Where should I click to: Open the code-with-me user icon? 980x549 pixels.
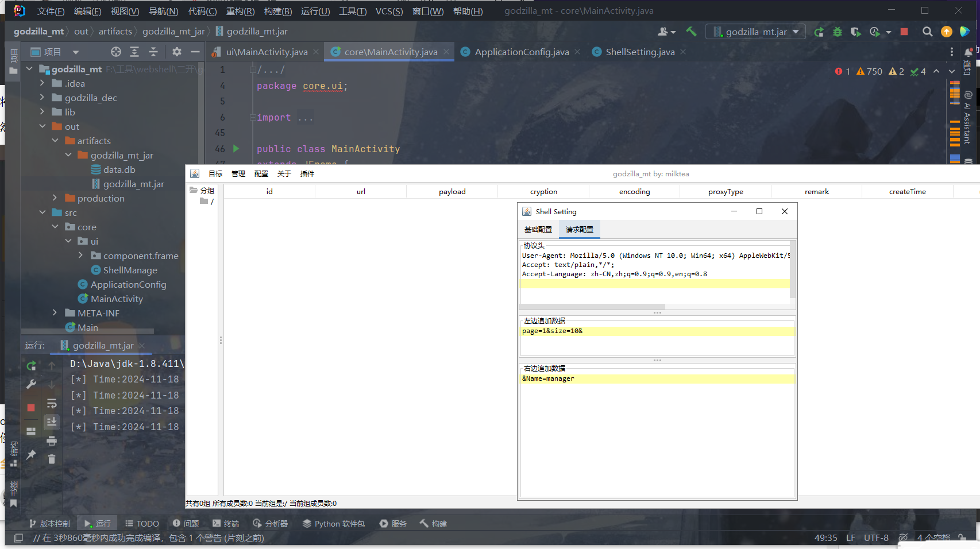click(666, 32)
